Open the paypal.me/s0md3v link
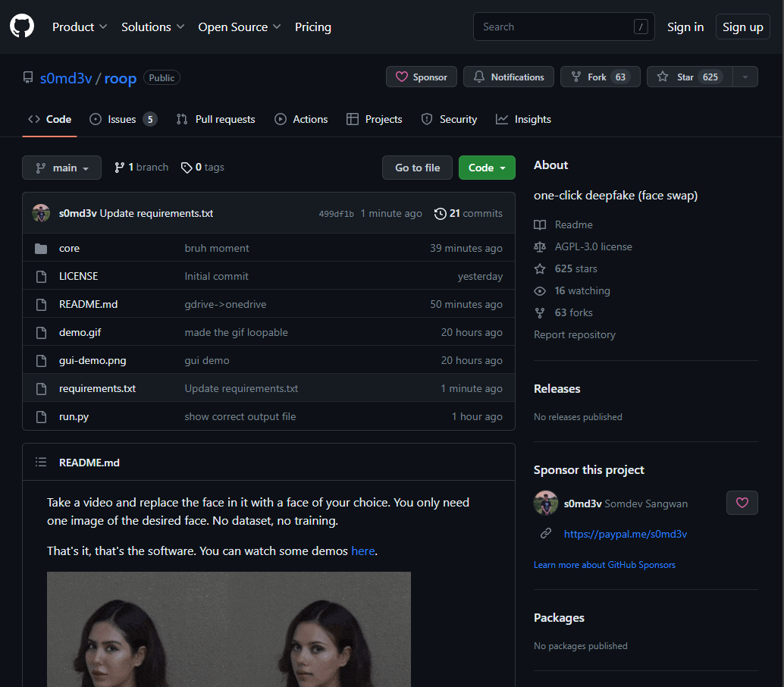The height and width of the screenshot is (687, 784). pos(625,534)
